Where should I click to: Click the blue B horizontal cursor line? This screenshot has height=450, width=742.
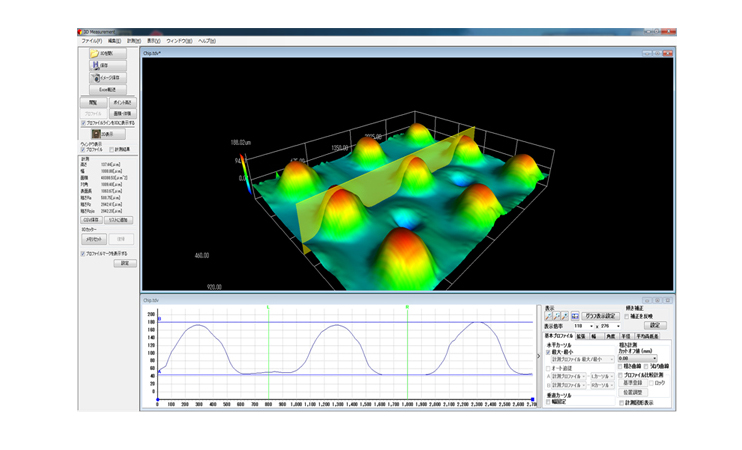pos(345,323)
